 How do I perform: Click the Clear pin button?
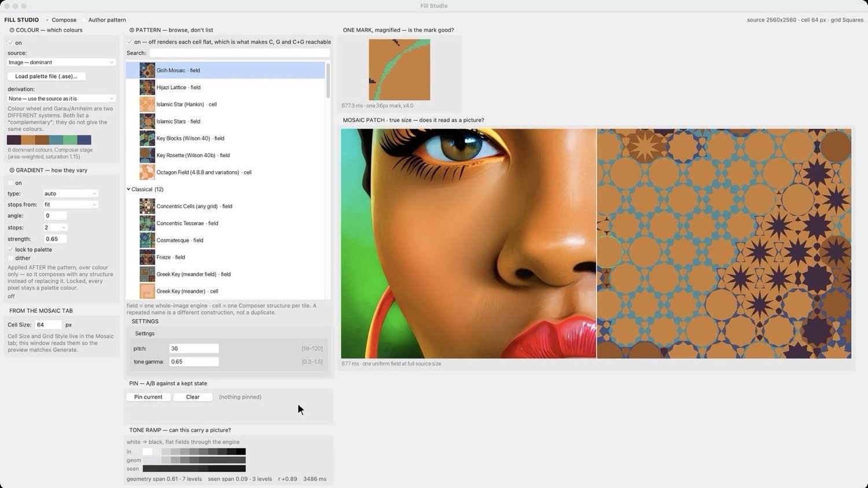pos(193,397)
